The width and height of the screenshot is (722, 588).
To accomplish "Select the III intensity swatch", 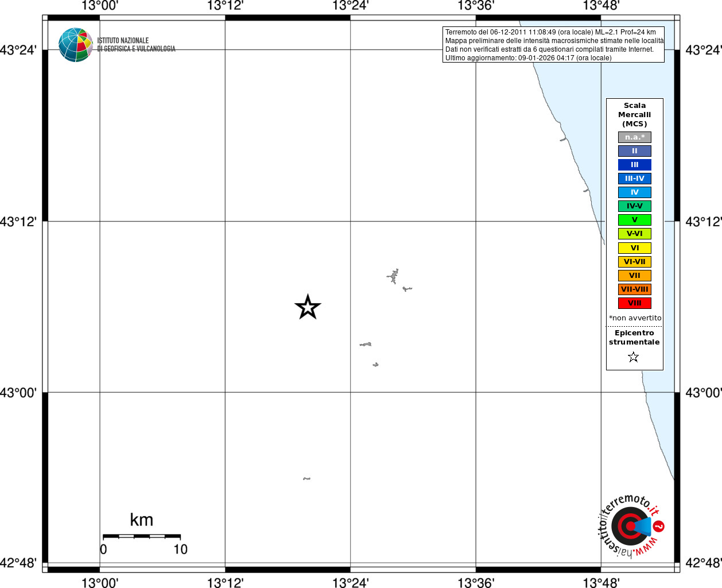I will (635, 165).
